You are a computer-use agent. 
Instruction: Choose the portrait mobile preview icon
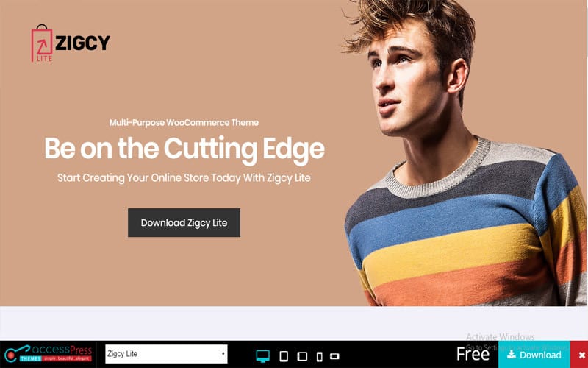[x=320, y=356]
